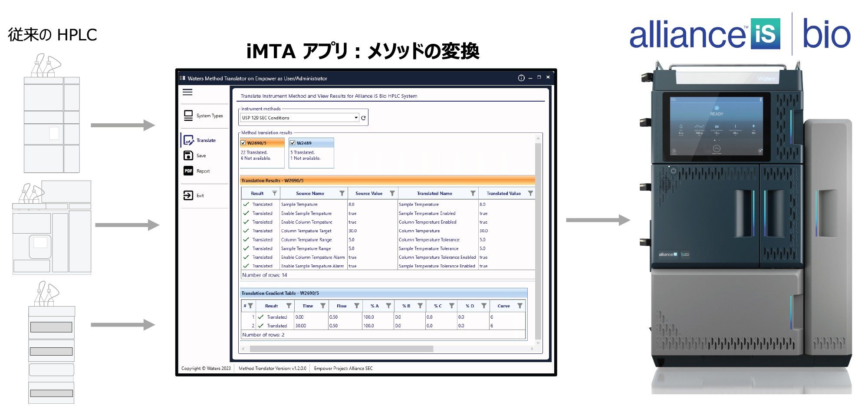Filter the Translated Value column

530,193
